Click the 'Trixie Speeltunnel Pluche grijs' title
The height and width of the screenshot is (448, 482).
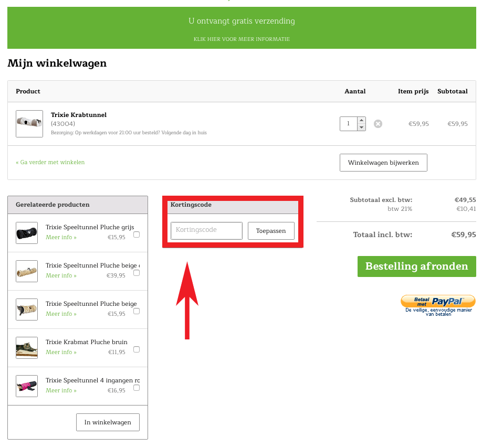(90, 227)
